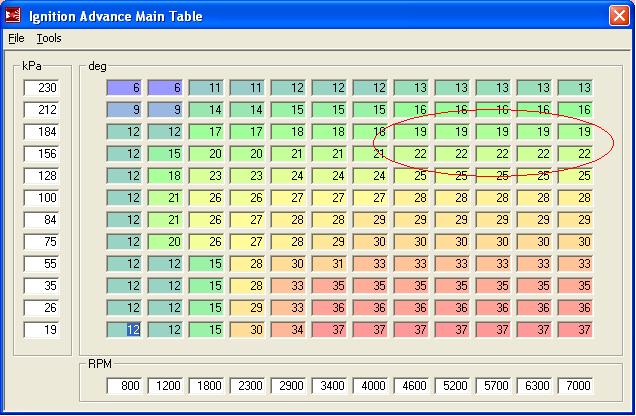Click the 5700 RPM axis field

(x=493, y=385)
